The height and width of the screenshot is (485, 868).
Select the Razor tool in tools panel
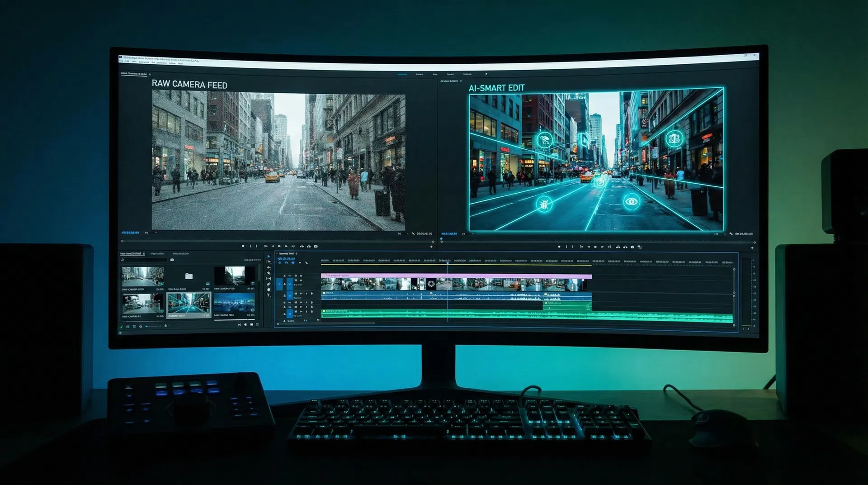coord(269,273)
